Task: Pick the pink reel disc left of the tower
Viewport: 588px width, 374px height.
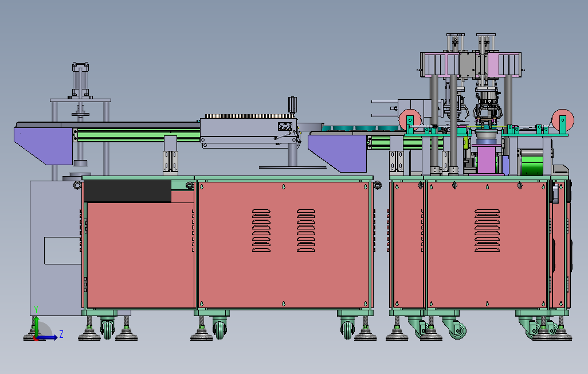Action: click(x=410, y=120)
